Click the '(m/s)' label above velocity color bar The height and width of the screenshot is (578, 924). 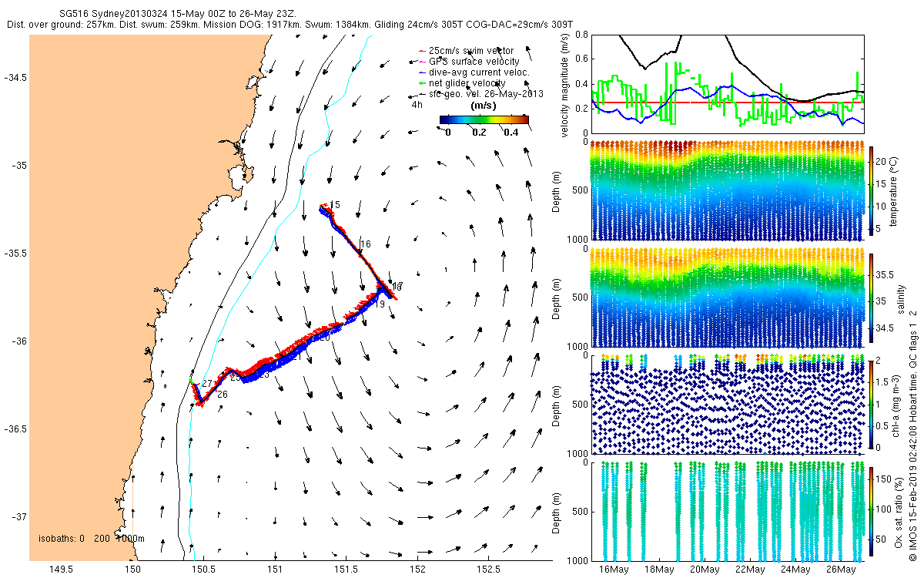tap(483, 106)
